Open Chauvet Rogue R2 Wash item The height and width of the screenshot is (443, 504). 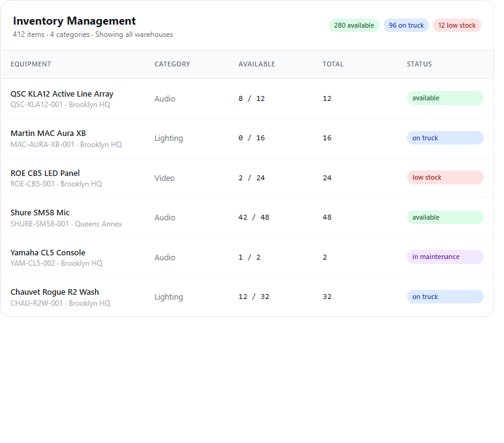pos(55,292)
